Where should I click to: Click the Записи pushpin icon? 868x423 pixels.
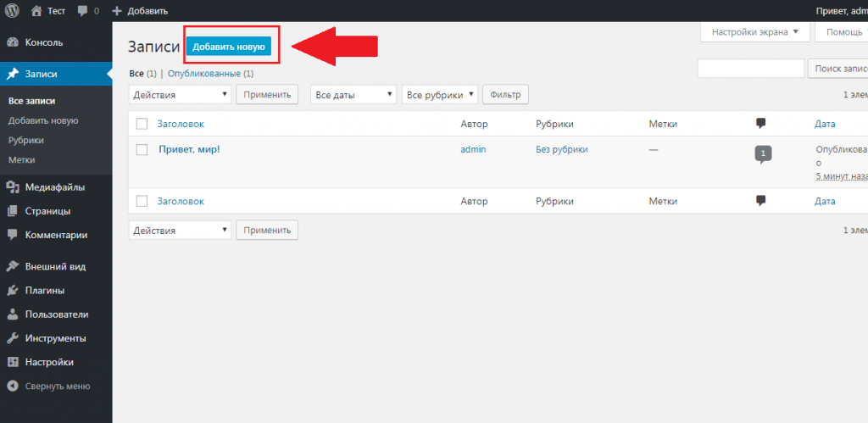coord(12,75)
